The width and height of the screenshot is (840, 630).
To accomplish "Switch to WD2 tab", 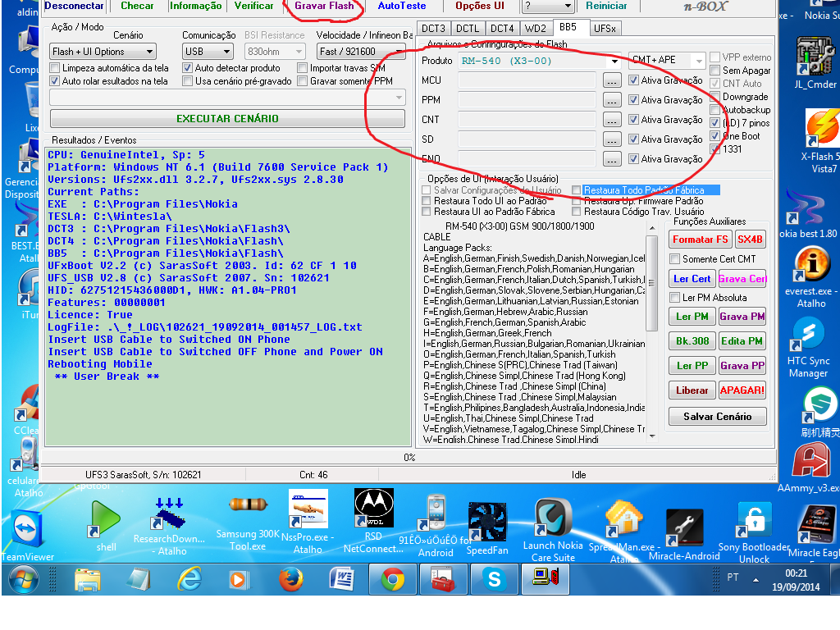I will (x=535, y=29).
